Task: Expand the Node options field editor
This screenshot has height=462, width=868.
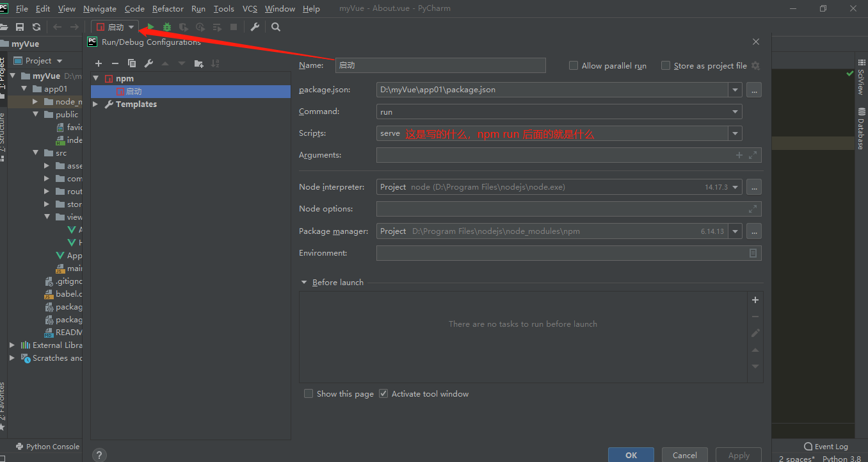Action: [753, 209]
